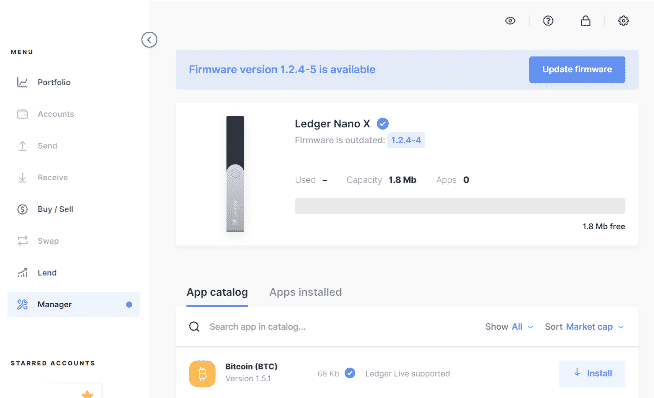Click the 'Ledger Live supported' text
Screen dimensions: 654x398
(x=407, y=374)
